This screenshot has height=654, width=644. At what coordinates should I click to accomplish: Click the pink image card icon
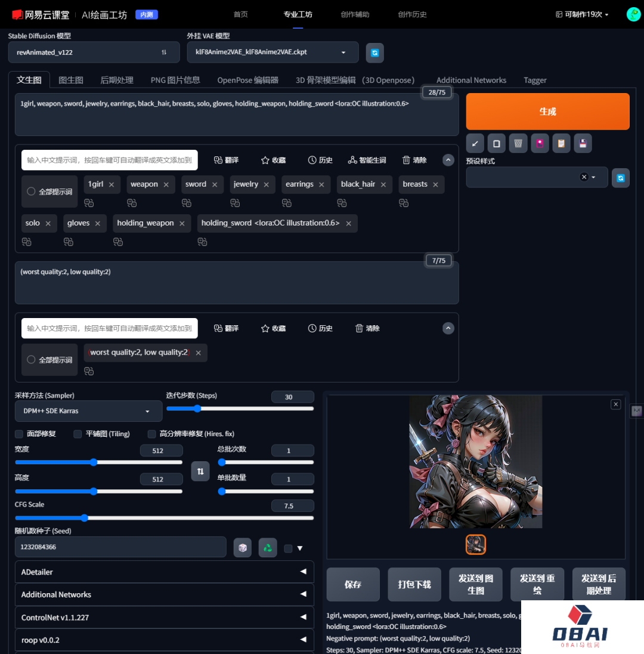pos(540,143)
